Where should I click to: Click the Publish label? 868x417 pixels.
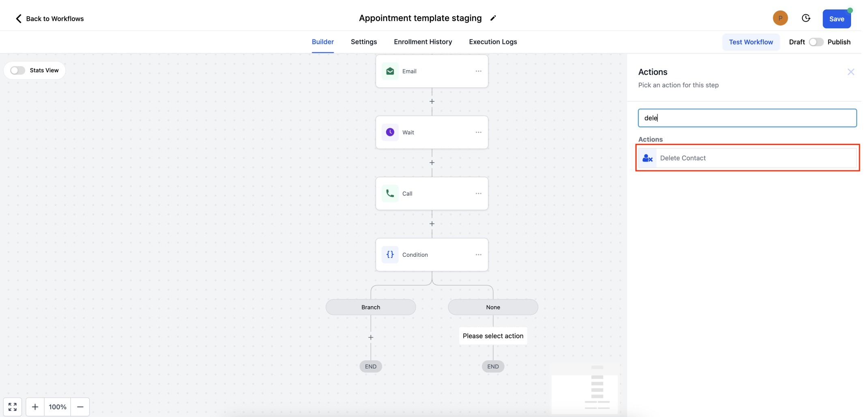(x=839, y=42)
